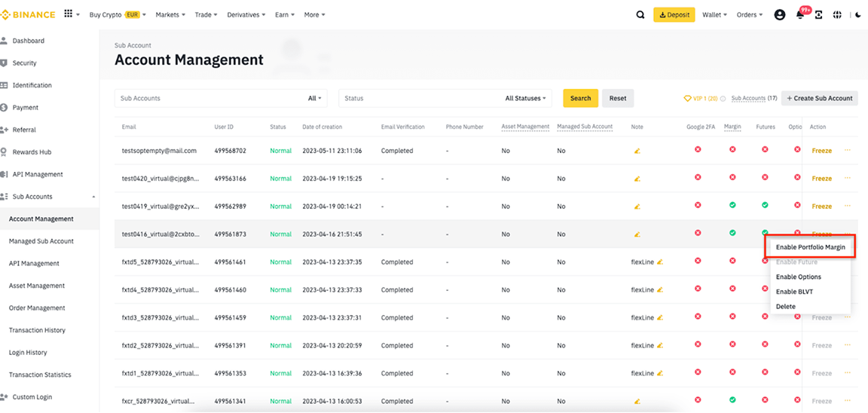Screen dimensions: 868x413
Task: Edit note for testsoptempty@mail.com
Action: pos(637,151)
